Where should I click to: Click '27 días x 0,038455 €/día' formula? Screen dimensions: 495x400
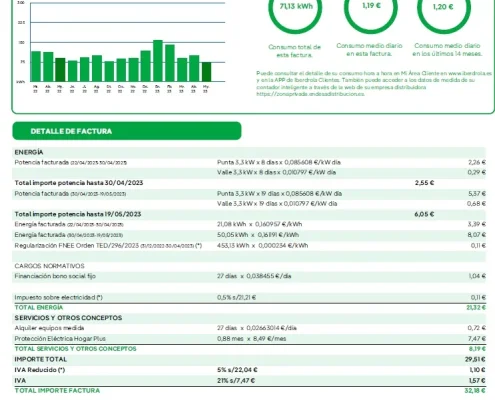point(254,276)
